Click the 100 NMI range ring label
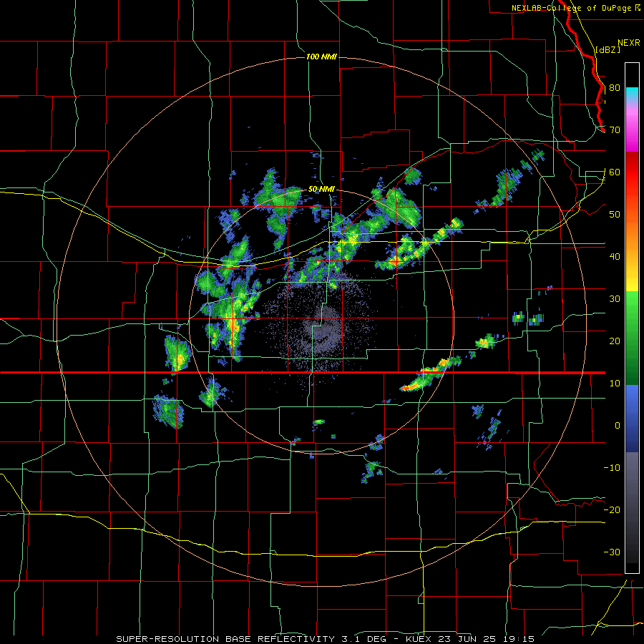Image resolution: width=644 pixels, height=644 pixels. pyautogui.click(x=321, y=57)
